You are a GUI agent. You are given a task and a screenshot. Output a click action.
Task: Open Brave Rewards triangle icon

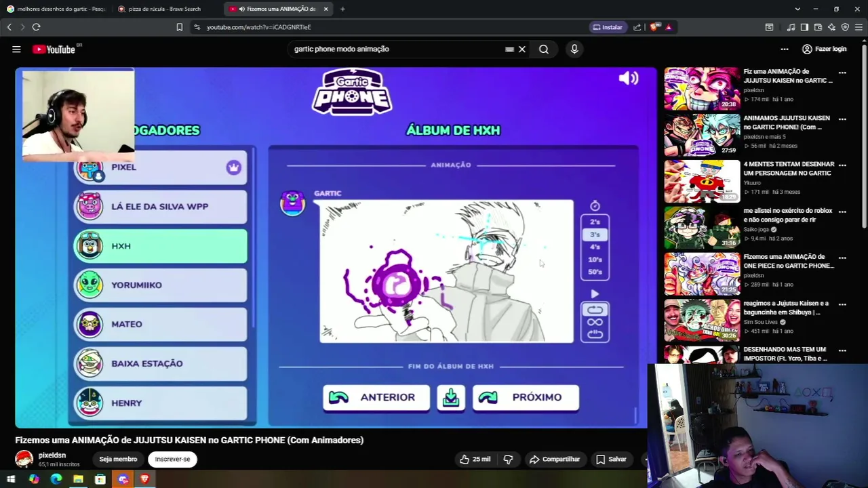pos(669,27)
